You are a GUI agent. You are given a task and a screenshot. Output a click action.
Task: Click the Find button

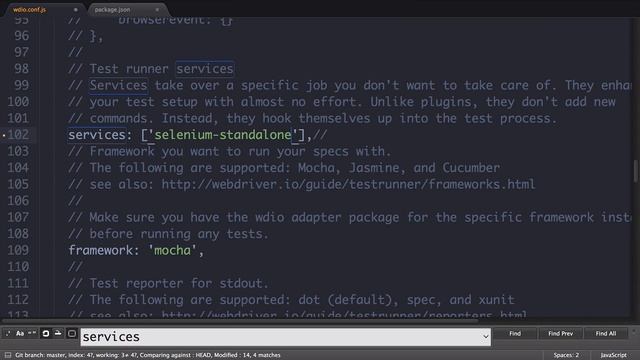tap(515, 333)
